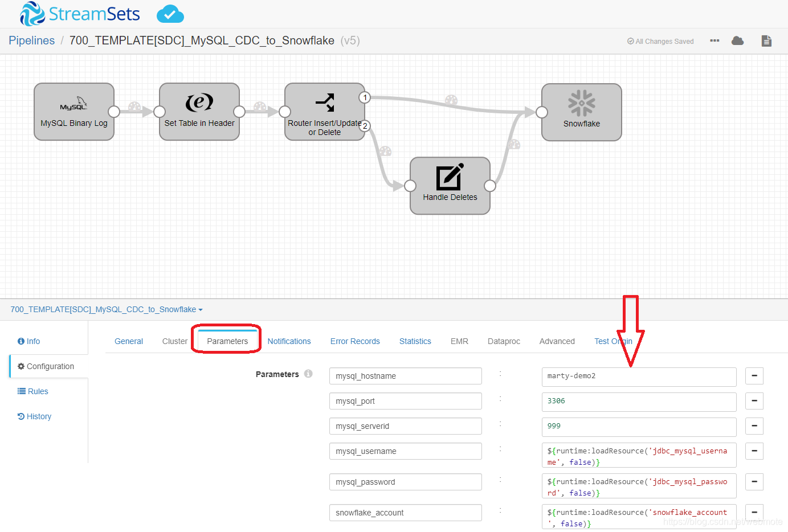The height and width of the screenshot is (532, 788).
Task: Click the StreamSets logo
Action: [80, 14]
